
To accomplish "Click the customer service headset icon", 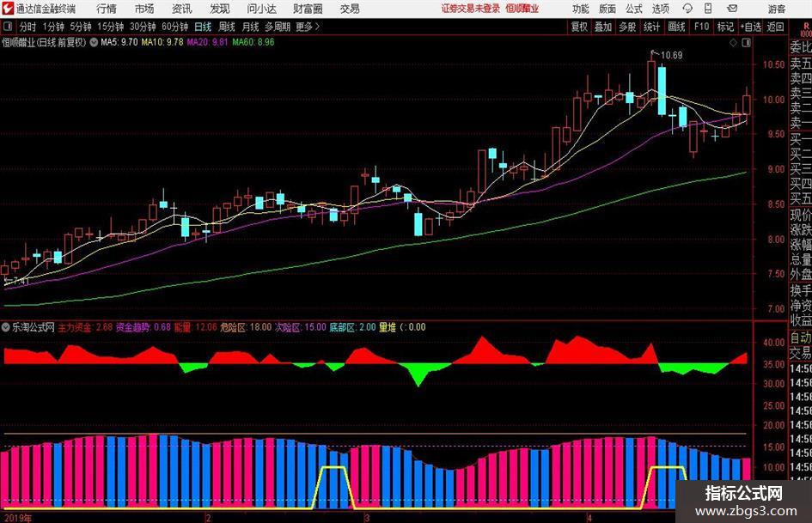I will pos(687,9).
